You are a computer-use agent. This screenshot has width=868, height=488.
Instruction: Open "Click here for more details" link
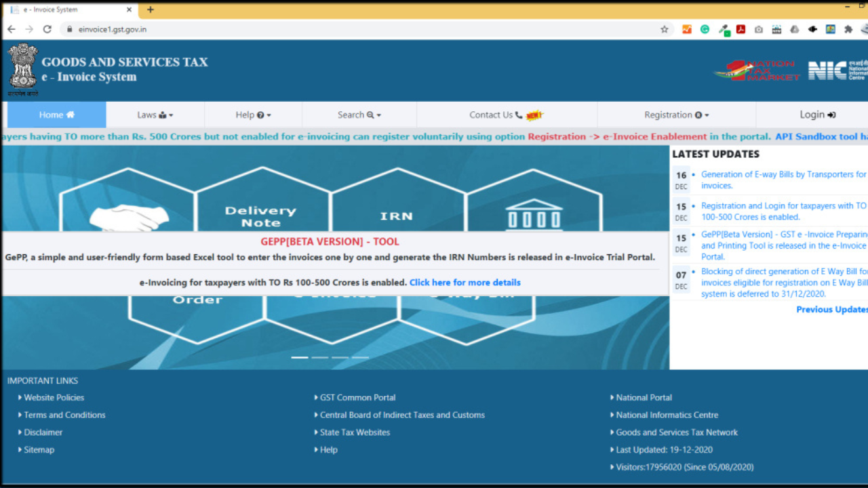[465, 283]
